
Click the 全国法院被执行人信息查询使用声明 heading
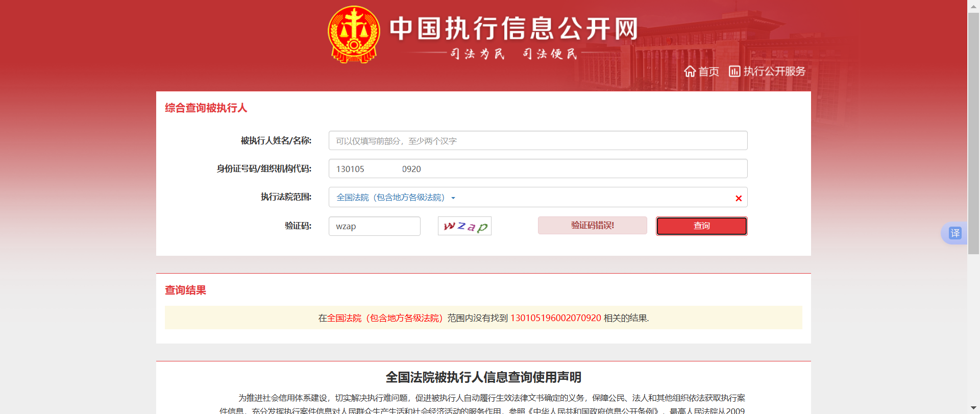[x=483, y=377]
